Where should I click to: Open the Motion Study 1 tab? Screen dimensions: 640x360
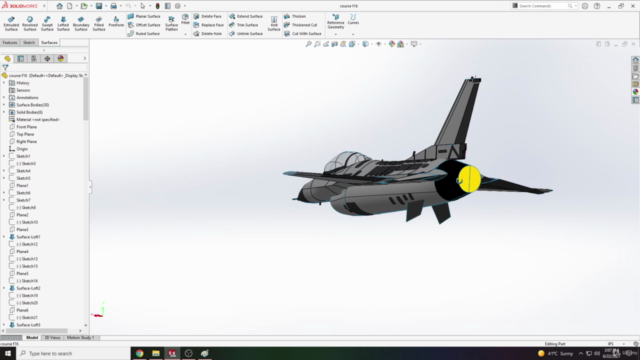(80, 338)
